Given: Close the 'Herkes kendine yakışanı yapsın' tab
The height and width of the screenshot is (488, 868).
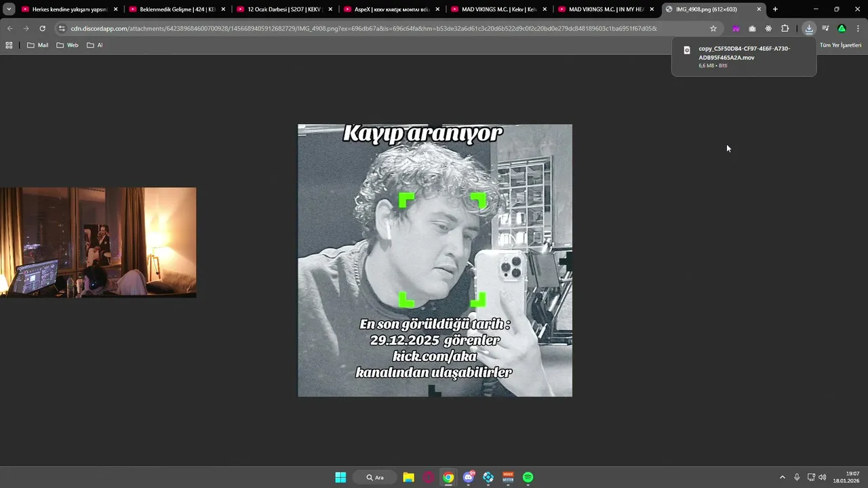Looking at the screenshot, I should click(116, 9).
